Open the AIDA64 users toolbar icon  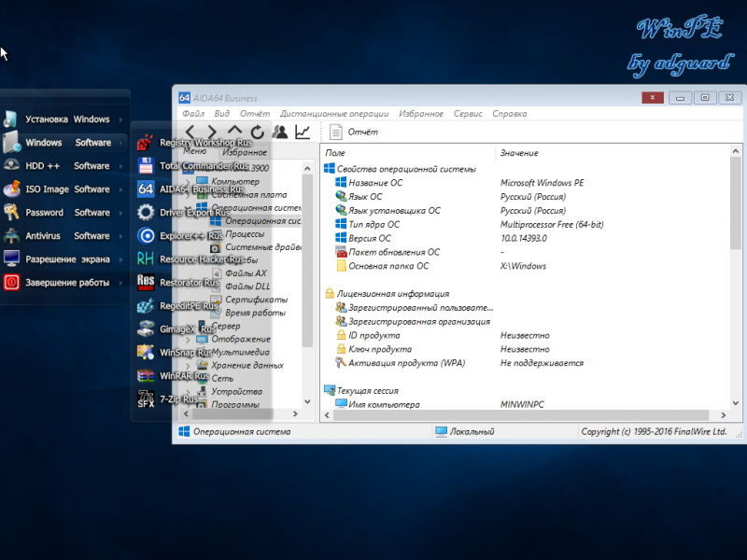(x=280, y=132)
